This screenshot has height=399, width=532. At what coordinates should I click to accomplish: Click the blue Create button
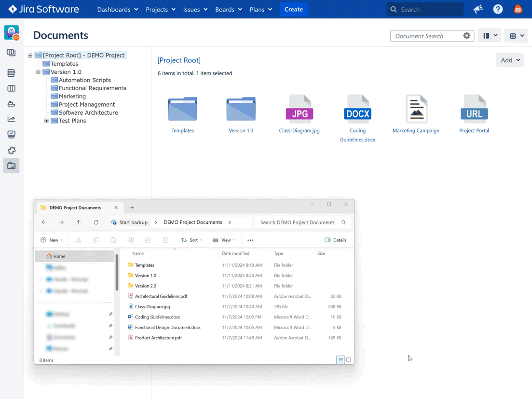click(293, 9)
